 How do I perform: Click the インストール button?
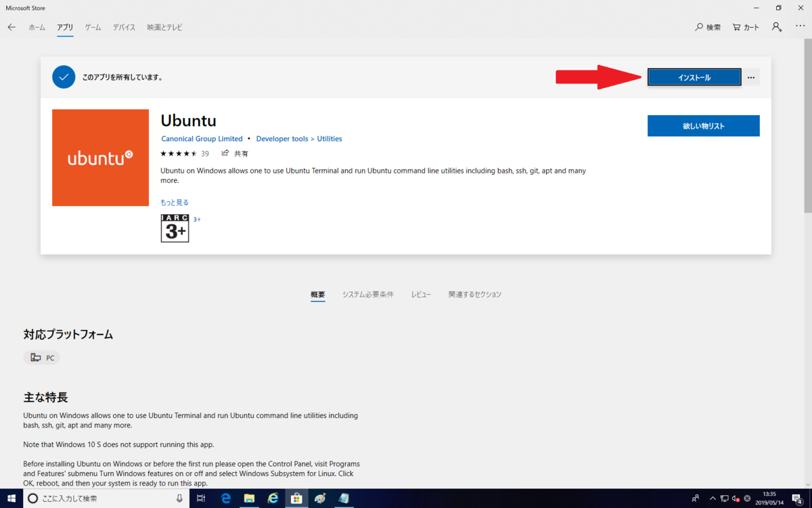point(694,77)
